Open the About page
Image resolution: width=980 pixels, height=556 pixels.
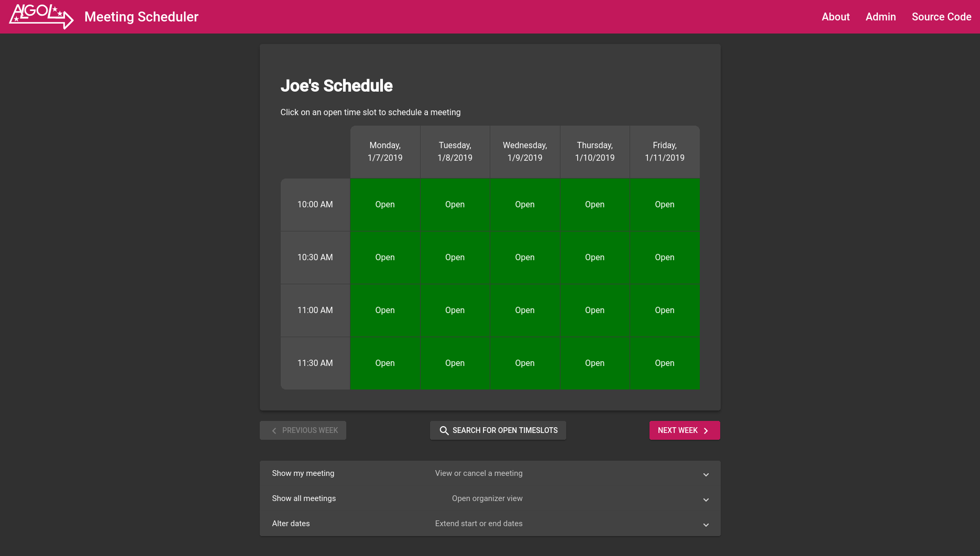pyautogui.click(x=835, y=17)
